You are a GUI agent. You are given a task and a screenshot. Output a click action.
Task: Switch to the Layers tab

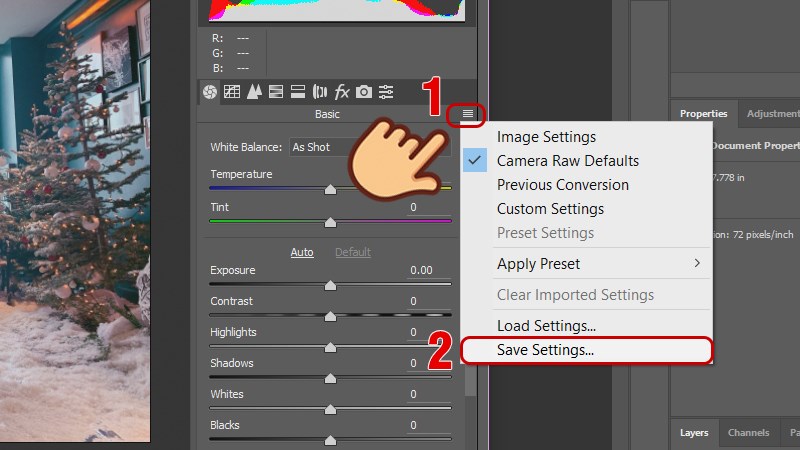[694, 433]
